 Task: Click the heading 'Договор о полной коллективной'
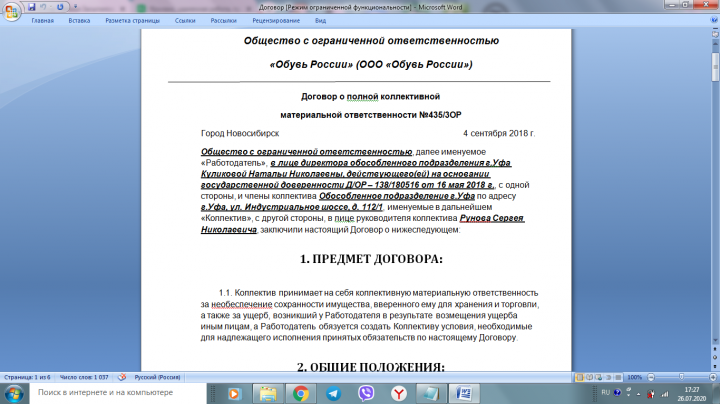[x=370, y=96]
